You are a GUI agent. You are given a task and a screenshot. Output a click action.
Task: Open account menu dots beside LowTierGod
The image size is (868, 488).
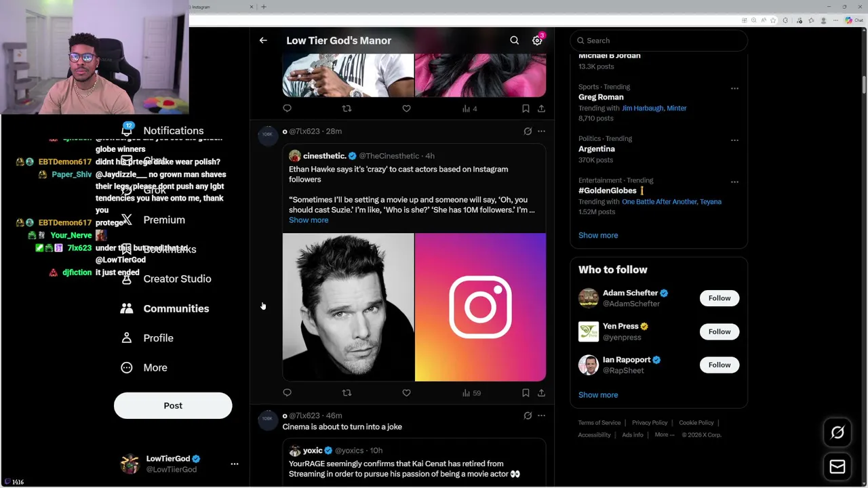point(235,464)
